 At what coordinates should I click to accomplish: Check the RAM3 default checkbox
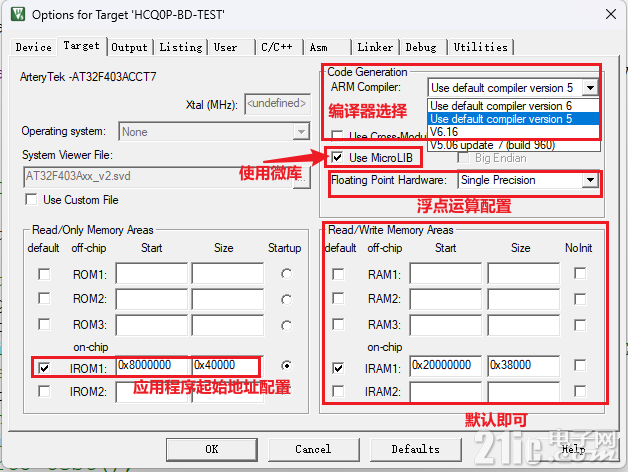(338, 324)
